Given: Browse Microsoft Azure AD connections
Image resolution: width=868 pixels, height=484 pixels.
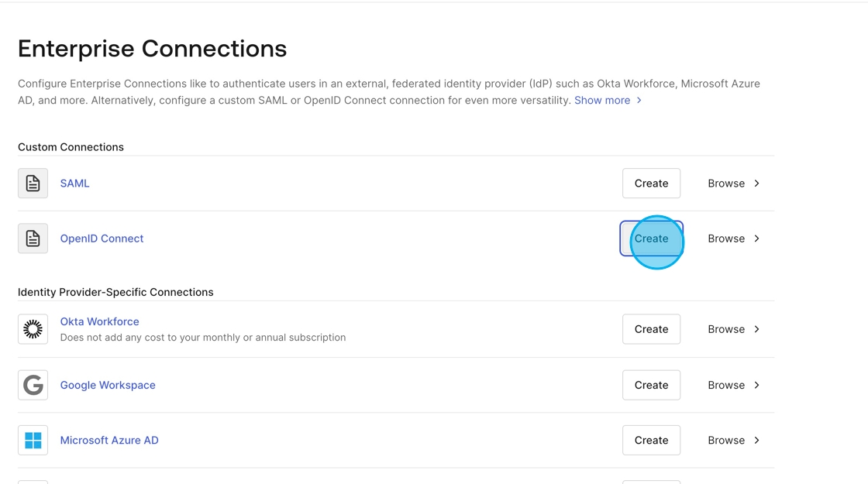Looking at the screenshot, I should click(733, 441).
